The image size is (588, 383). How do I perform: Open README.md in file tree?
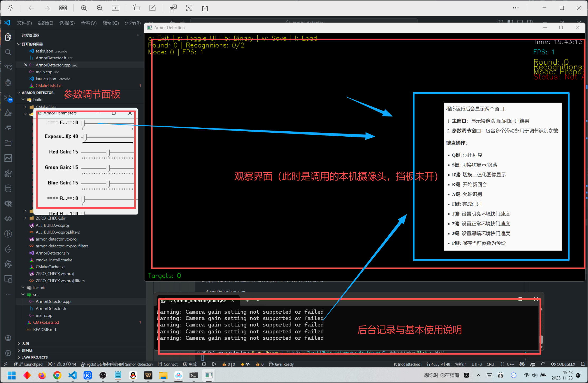click(x=44, y=329)
